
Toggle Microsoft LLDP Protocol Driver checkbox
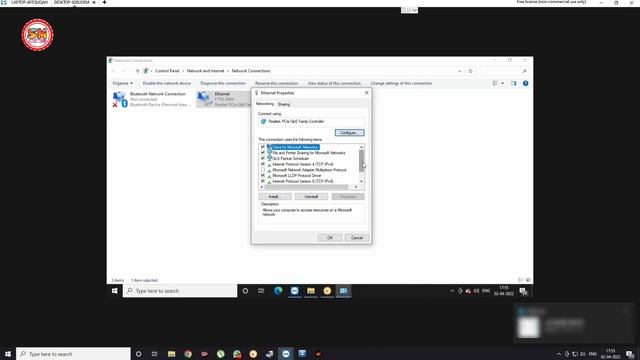(x=263, y=176)
